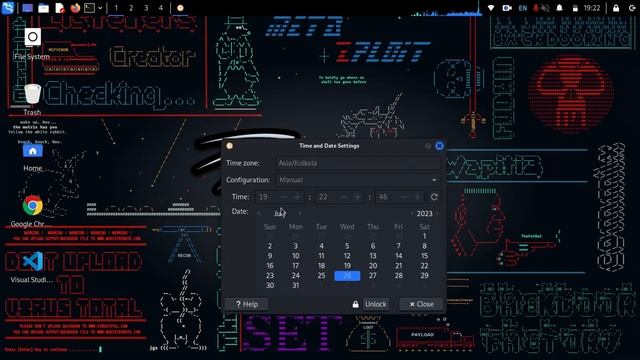Click the screen recorder camera tray icon
The width and height of the screenshot is (640, 360).
[507, 8]
